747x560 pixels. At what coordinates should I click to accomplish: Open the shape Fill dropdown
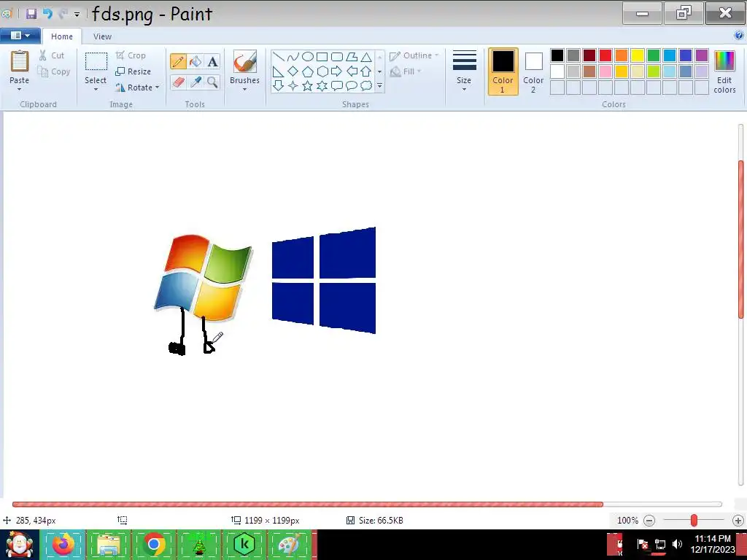(x=406, y=71)
